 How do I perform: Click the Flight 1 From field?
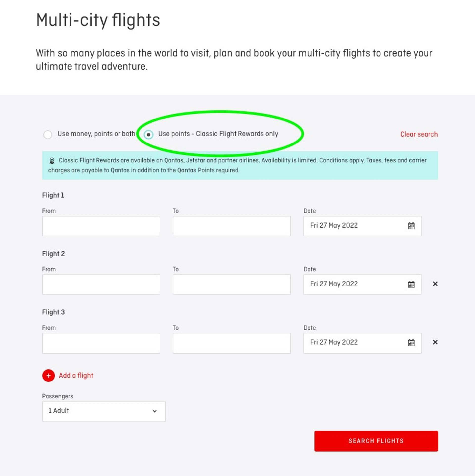click(x=101, y=225)
